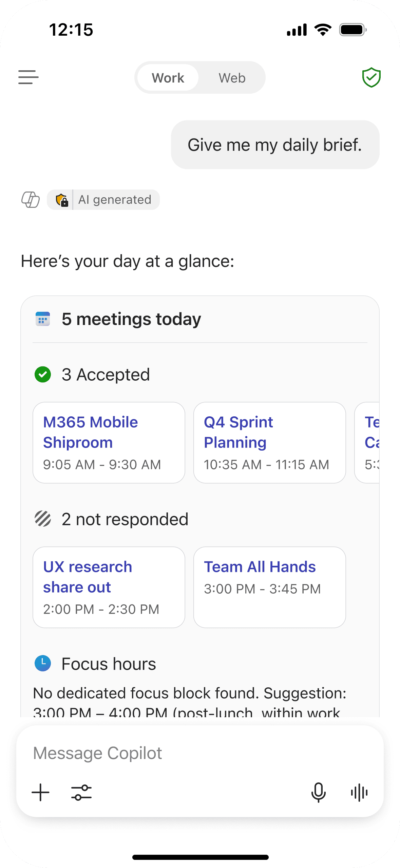Open UX research share out meeting
400x868 pixels.
[x=109, y=587]
